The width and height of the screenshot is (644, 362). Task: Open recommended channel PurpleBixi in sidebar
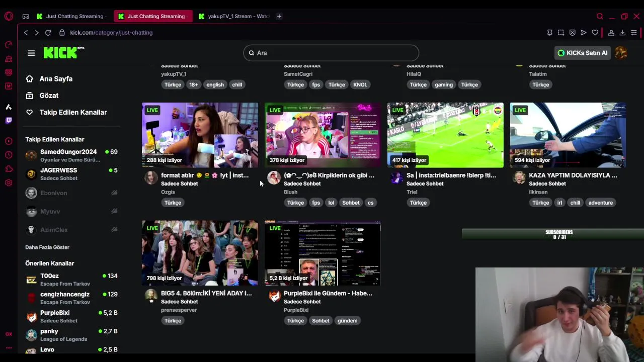[71, 316]
